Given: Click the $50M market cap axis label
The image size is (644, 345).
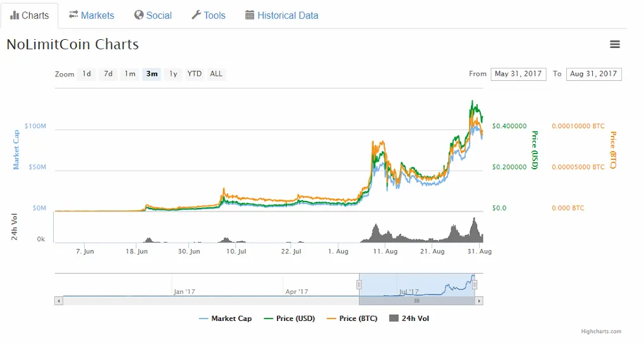Looking at the screenshot, I should tap(37, 167).
